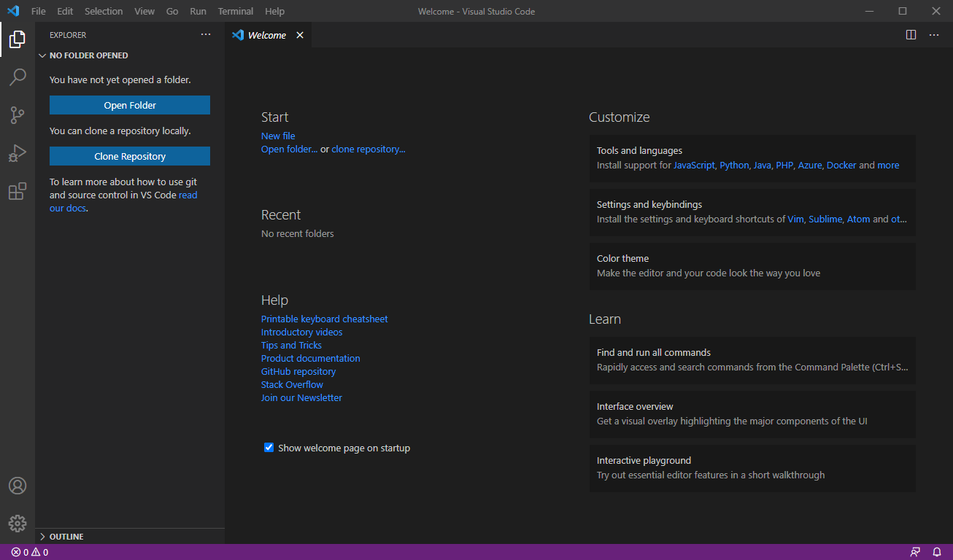This screenshot has width=953, height=560.
Task: Open the Selection menu
Action: 104,11
